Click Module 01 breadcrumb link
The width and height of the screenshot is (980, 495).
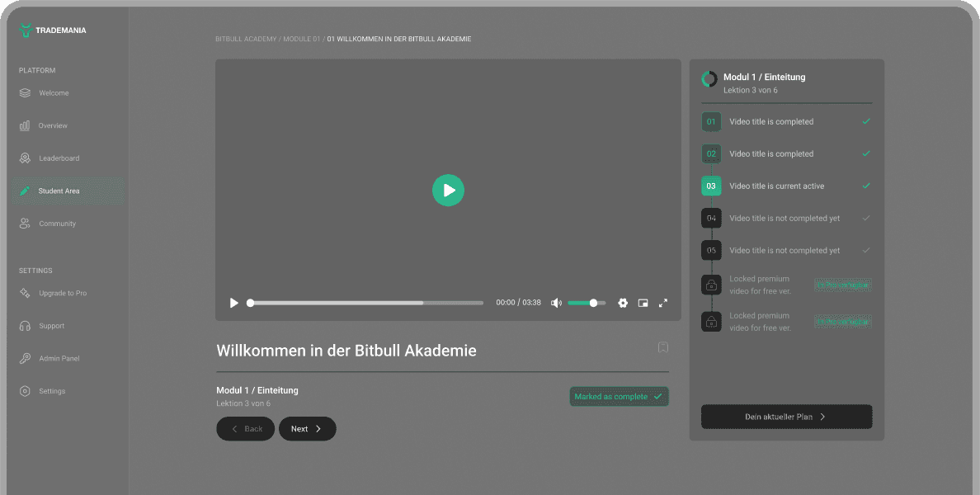301,39
